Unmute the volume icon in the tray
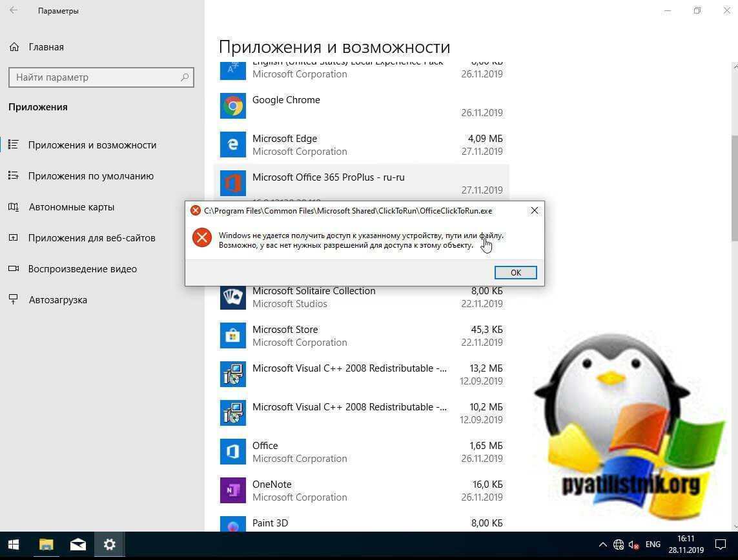This screenshot has height=560, width=738. [x=633, y=545]
